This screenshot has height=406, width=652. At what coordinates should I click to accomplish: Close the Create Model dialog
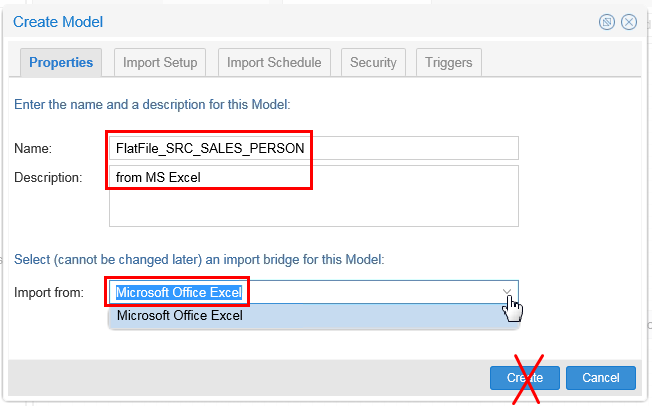(629, 22)
